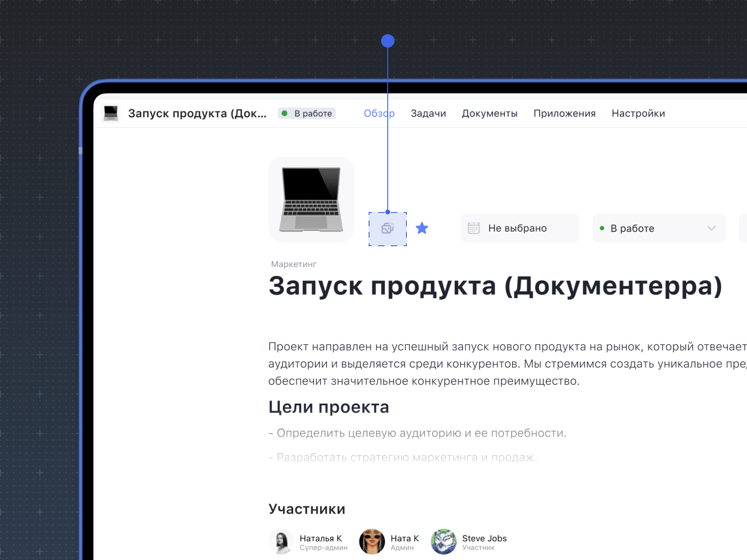The width and height of the screenshot is (747, 560).
Task: Open Наталья К's avatar in Участники
Action: 281,541
